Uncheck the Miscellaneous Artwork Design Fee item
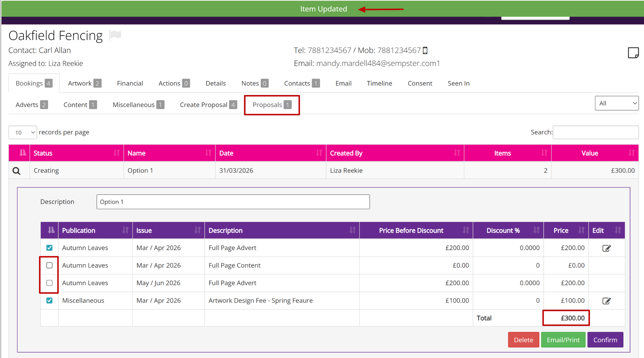Screen dimensions: 644x358 pos(49,301)
